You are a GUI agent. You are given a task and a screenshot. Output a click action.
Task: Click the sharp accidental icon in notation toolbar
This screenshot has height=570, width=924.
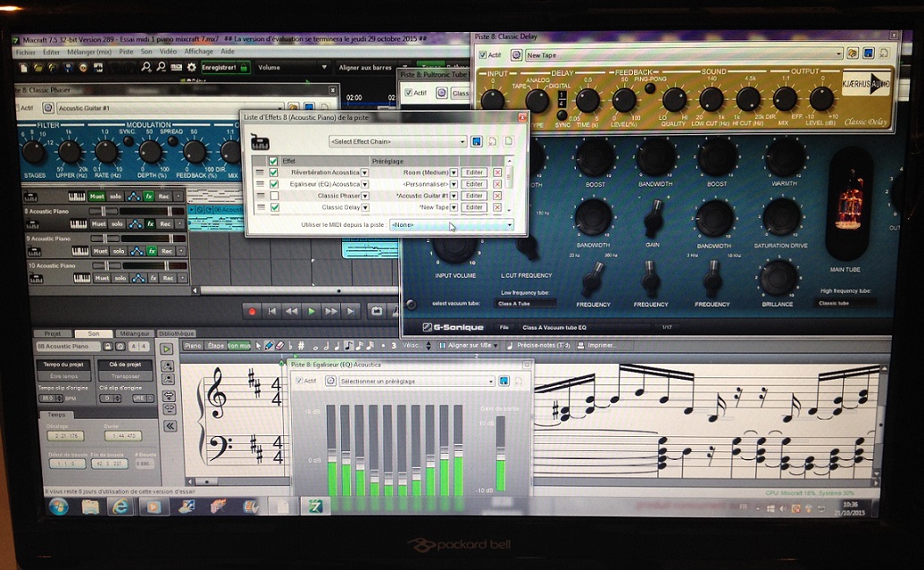pyautogui.click(x=301, y=347)
